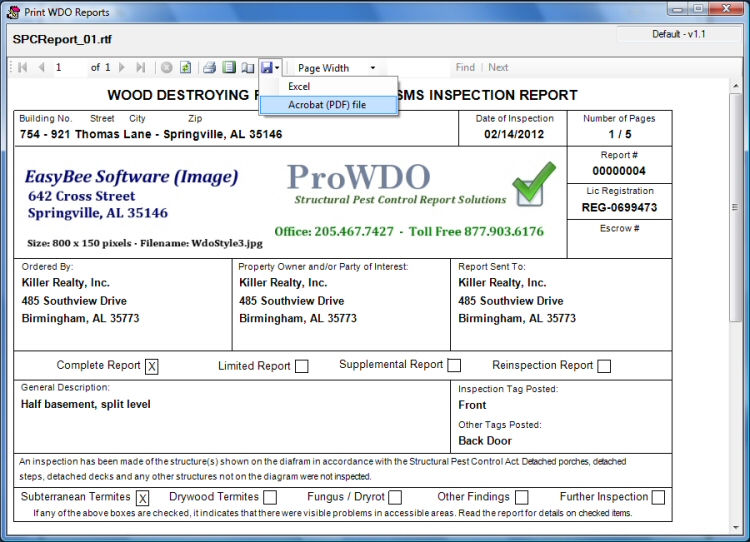Close the Print WDO Reports window
This screenshot has height=542, width=750.
pyautogui.click(x=726, y=9)
